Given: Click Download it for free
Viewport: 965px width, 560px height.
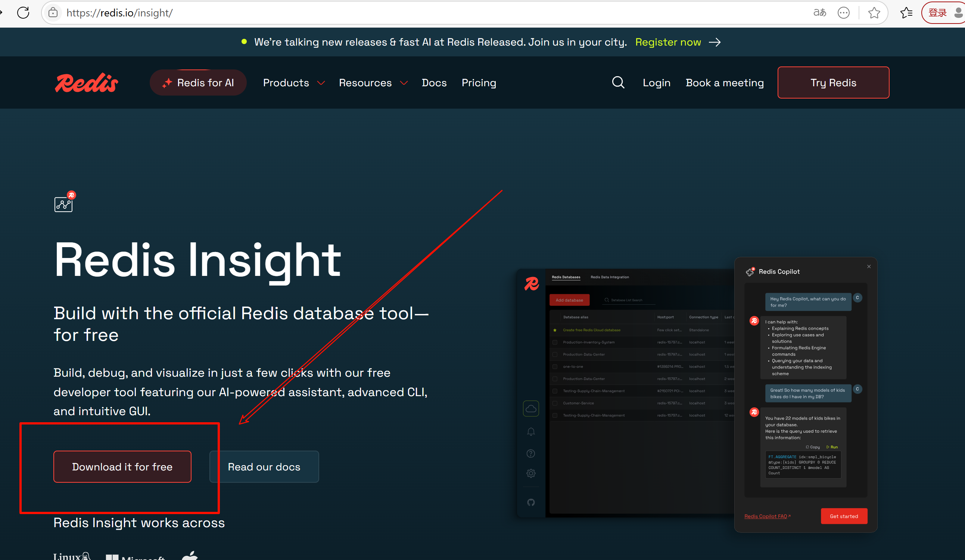Looking at the screenshot, I should pyautogui.click(x=122, y=467).
